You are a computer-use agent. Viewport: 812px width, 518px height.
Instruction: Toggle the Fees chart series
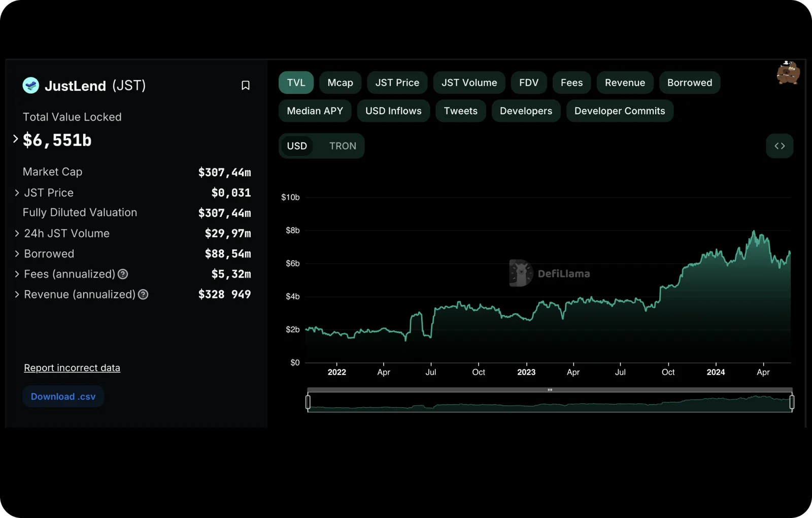571,83
